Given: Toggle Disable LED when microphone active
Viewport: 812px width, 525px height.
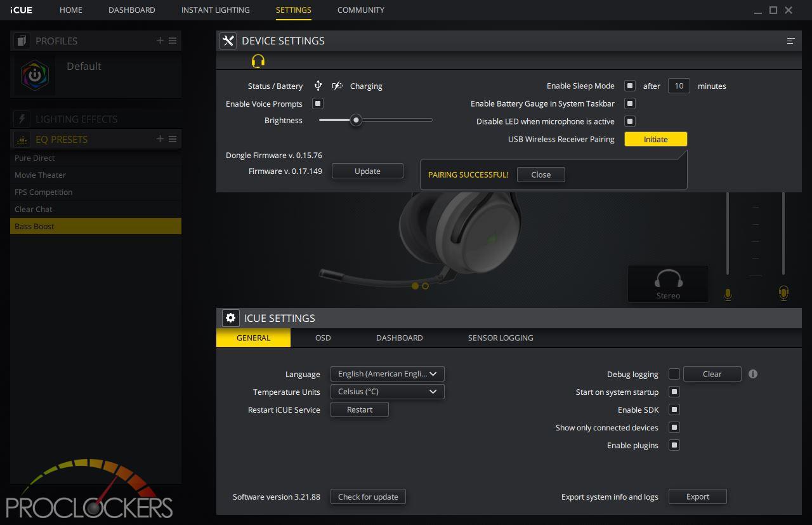Looking at the screenshot, I should pos(630,121).
